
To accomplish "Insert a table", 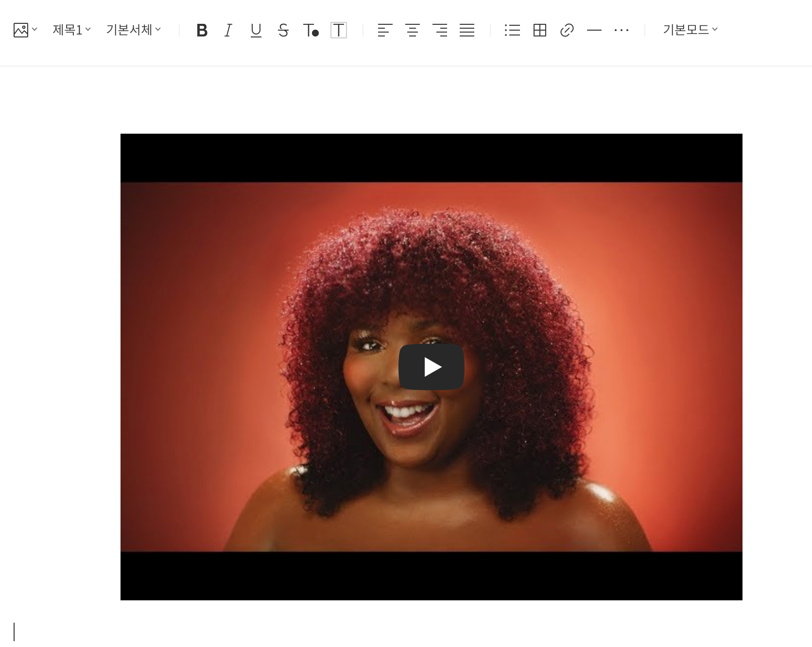I will coord(540,31).
